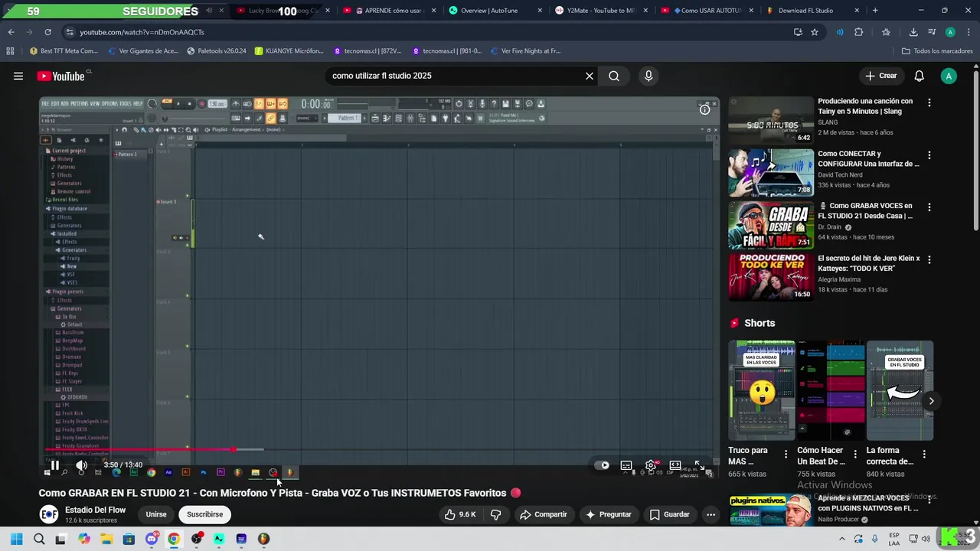Open options for 'Como CONECTAR y CONFIGURAR' video
The width and height of the screenshot is (980, 551).
(929, 155)
